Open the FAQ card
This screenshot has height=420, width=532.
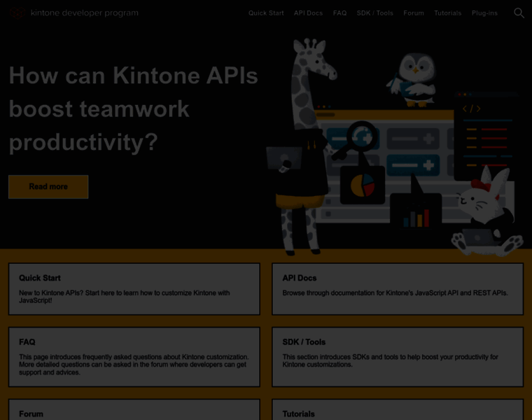(x=134, y=357)
